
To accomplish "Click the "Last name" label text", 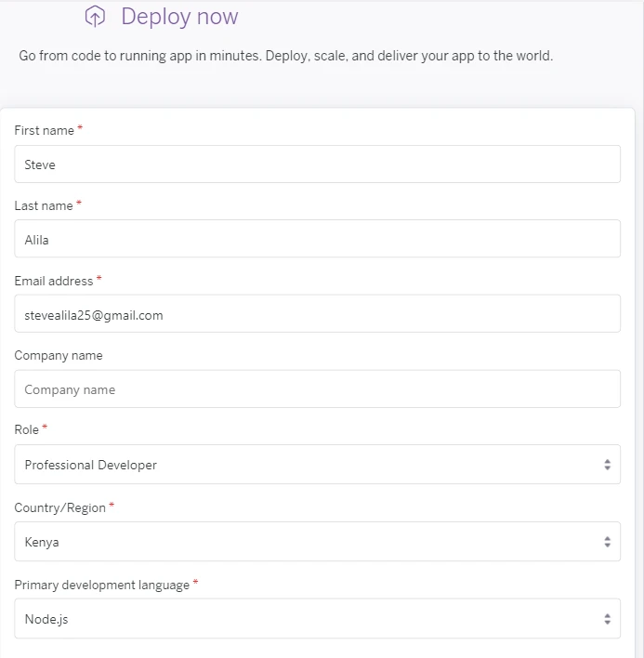I will [x=44, y=205].
